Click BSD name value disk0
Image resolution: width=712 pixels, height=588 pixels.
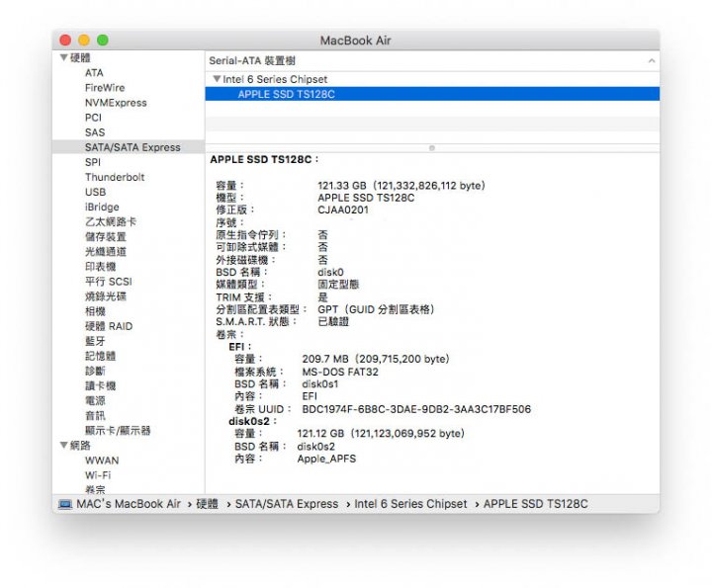click(x=330, y=272)
